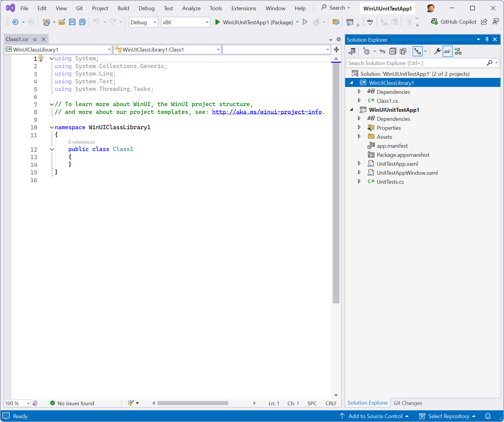Open Properties with the wrench icon

pos(437,51)
